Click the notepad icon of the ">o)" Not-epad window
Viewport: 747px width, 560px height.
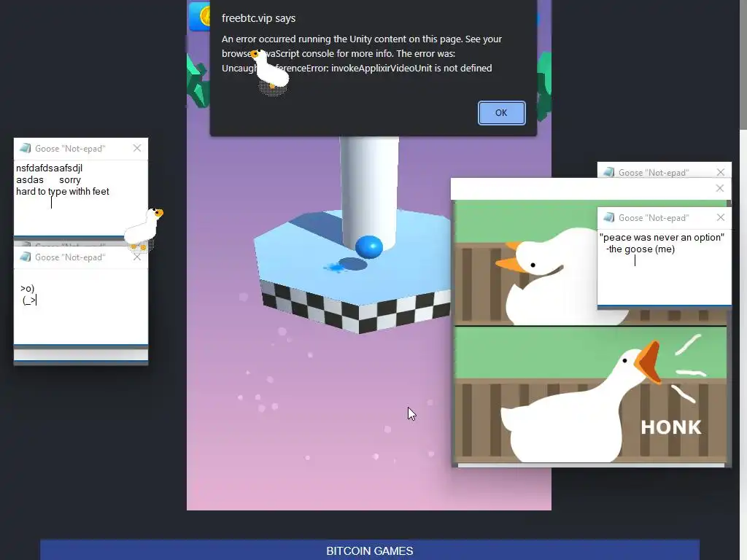[26, 257]
